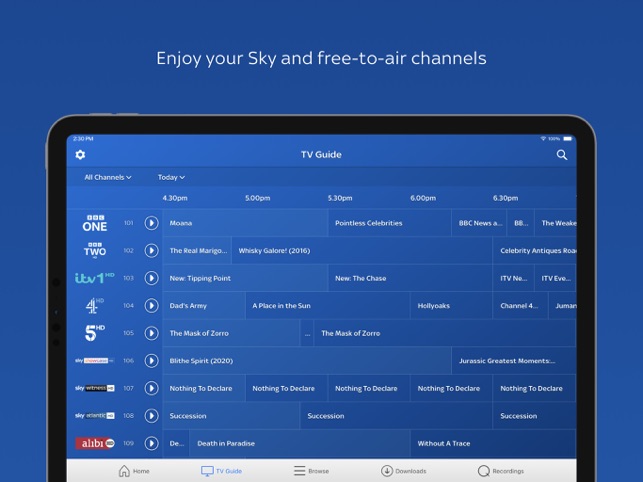
Task: Select New: The Chase programme
Action: [x=410, y=278]
